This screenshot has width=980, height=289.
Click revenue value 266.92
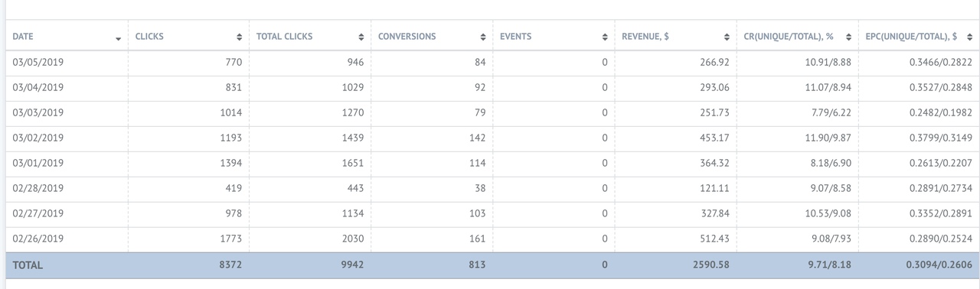pos(715,62)
